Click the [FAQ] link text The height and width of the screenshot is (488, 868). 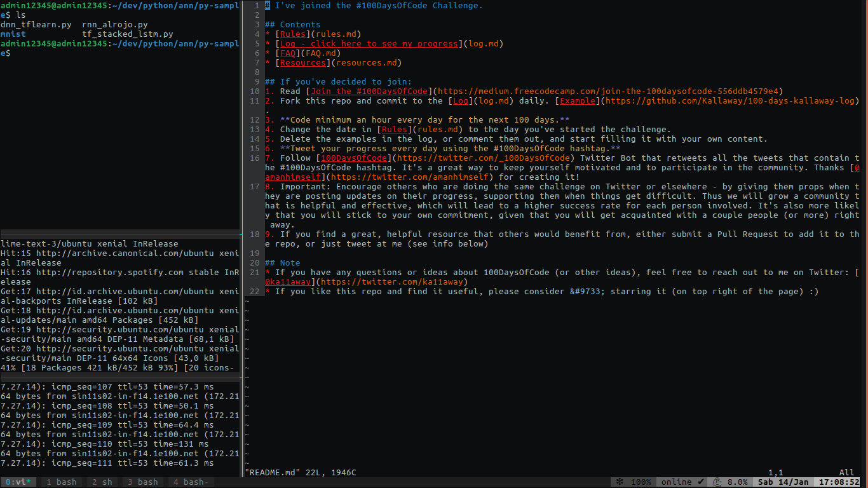coord(288,53)
